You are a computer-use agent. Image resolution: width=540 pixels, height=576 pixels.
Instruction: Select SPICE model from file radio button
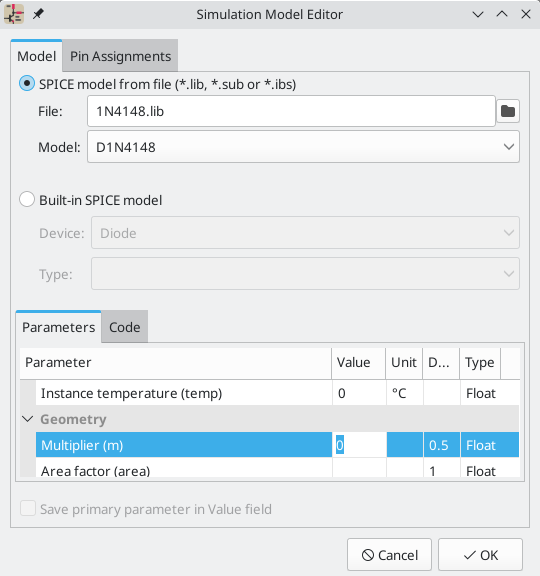coord(27,84)
